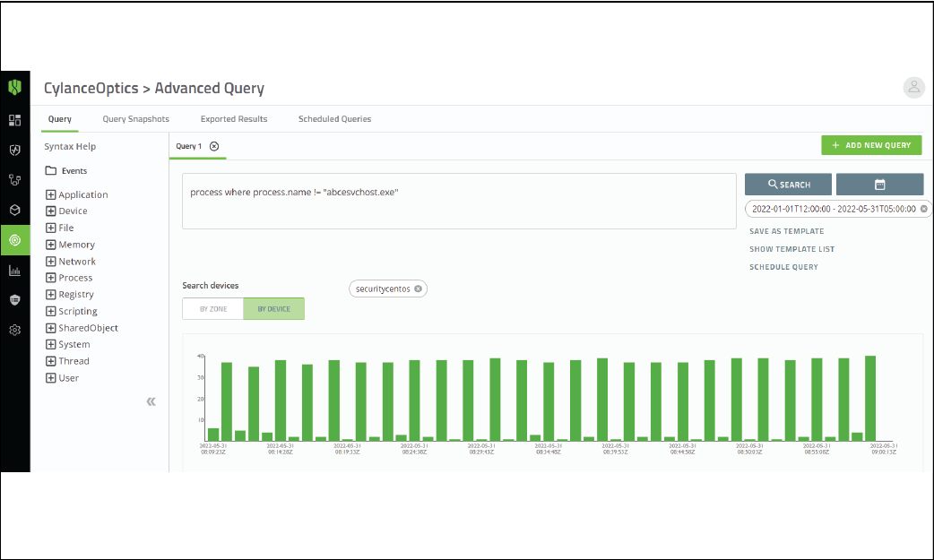Open the settings gear icon in sidebar
This screenshot has height=560, width=934.
(15, 330)
